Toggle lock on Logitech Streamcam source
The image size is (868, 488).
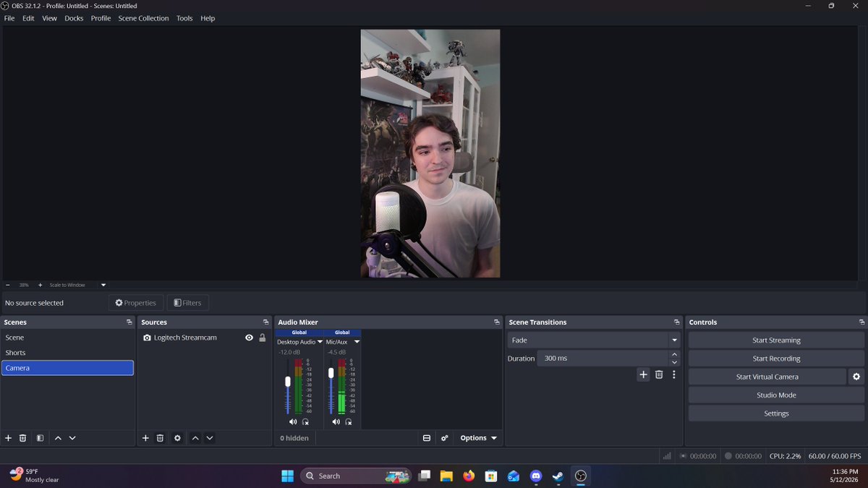click(x=263, y=338)
